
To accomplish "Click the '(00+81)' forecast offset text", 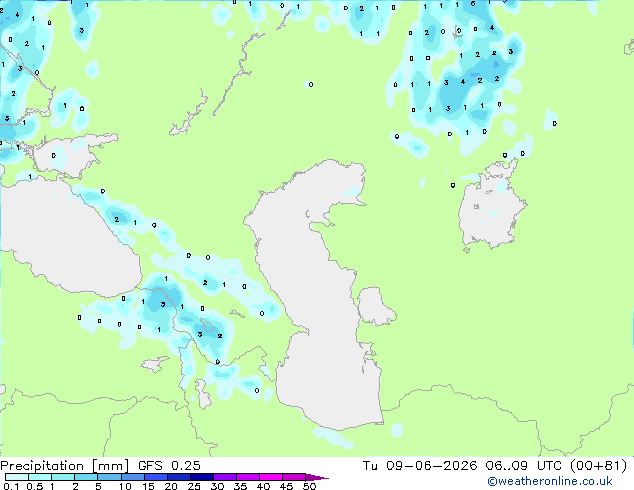I will (598, 466).
